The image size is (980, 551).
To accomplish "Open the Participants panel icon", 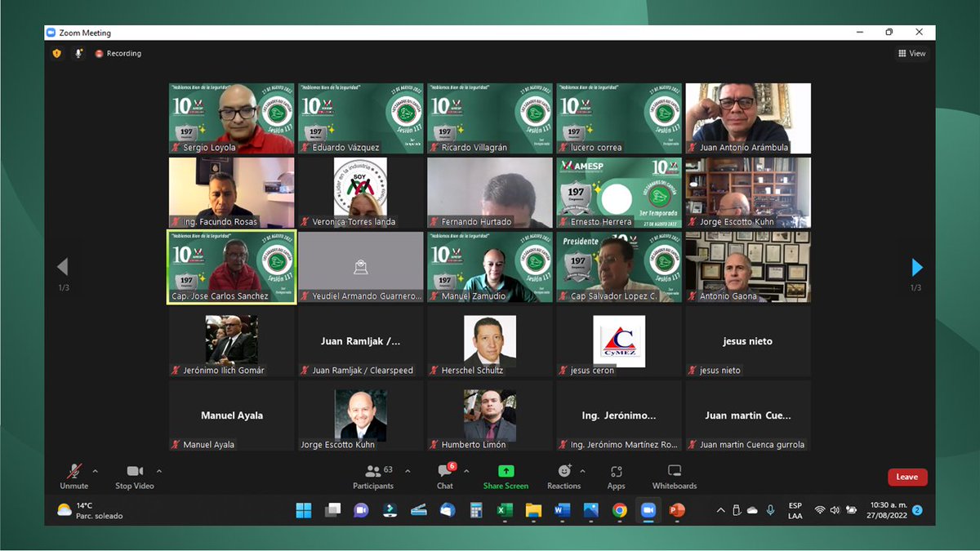I will click(372, 471).
